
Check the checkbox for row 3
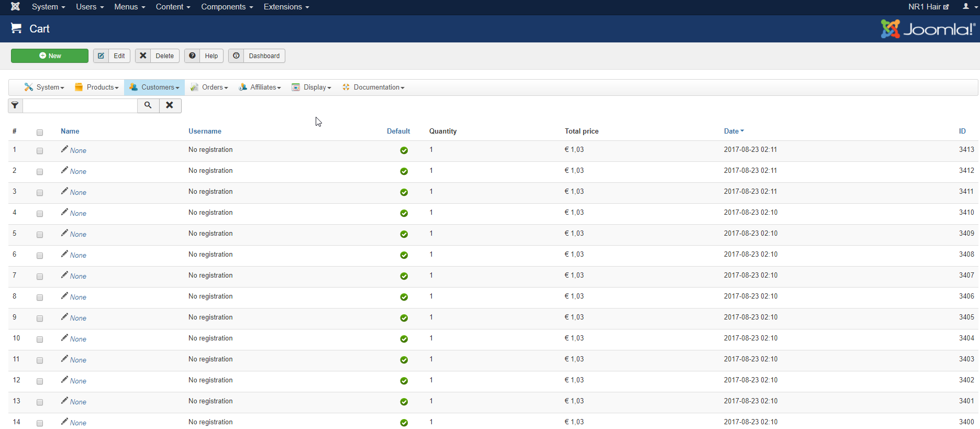(40, 193)
